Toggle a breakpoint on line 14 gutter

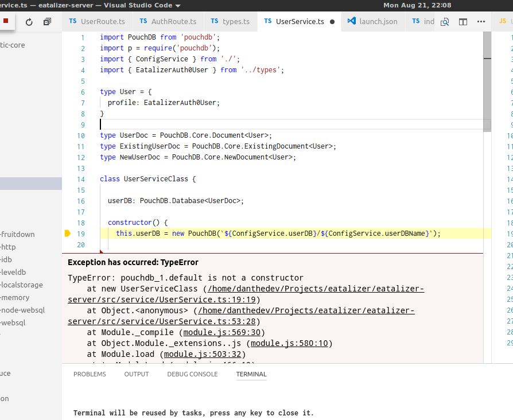point(69,178)
